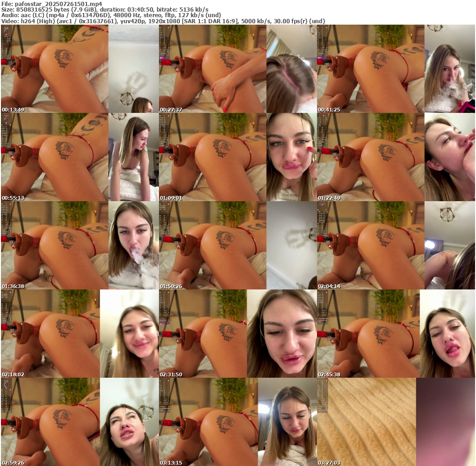The width and height of the screenshot is (476, 466).
Task: Select the thumbnail marked 02:59:26
Action: pyautogui.click(x=79, y=422)
